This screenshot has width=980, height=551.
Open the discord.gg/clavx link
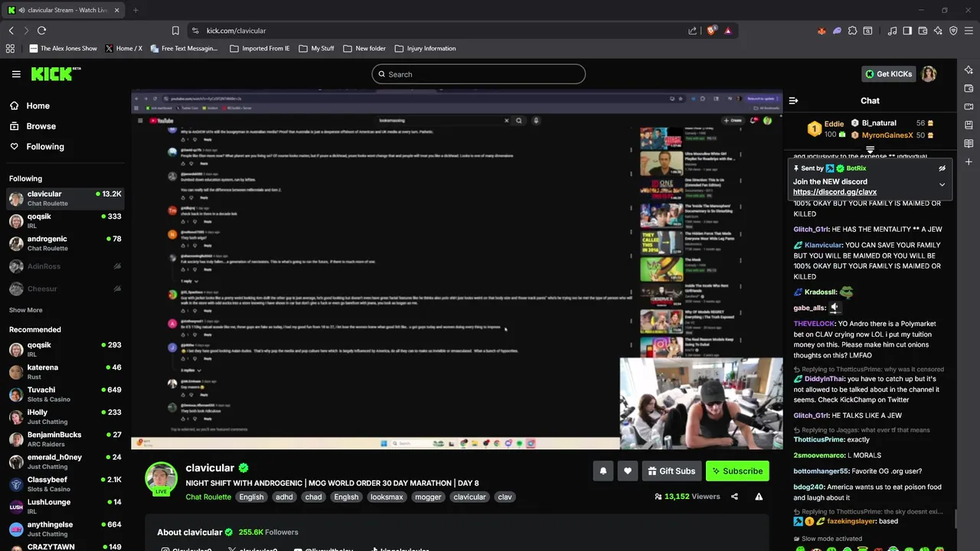(x=835, y=192)
